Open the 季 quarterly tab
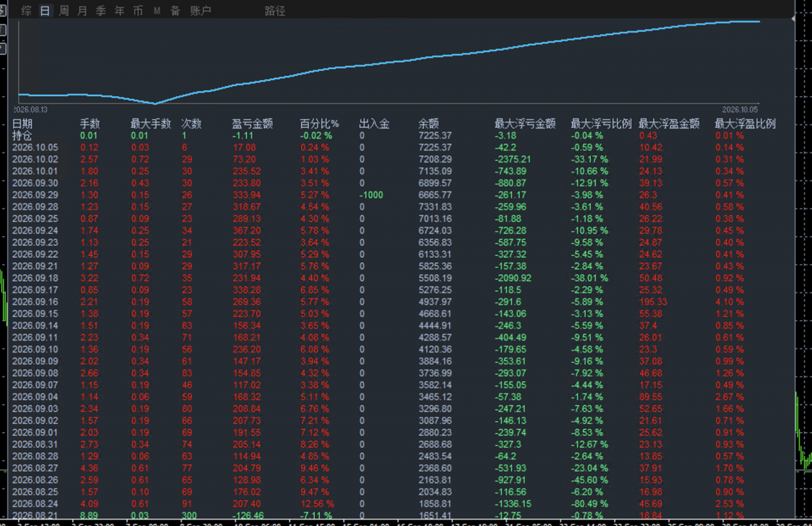Screen dimensions: 812x526 pos(101,11)
